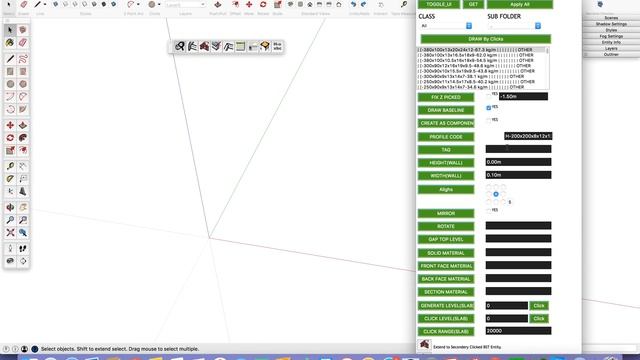640x360 pixels.
Task: Switch to Iso standard view
Action: coord(290,4)
